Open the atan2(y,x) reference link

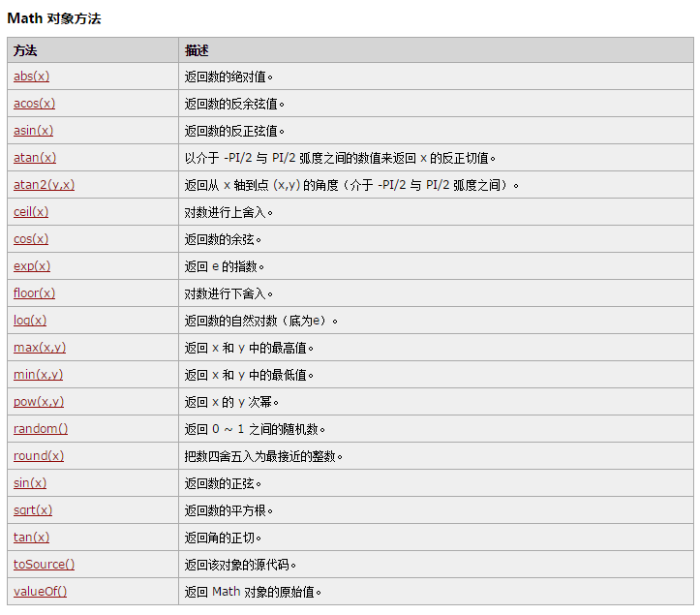coord(44,185)
